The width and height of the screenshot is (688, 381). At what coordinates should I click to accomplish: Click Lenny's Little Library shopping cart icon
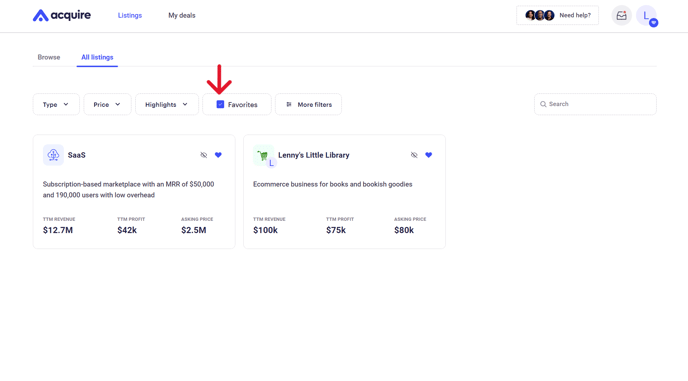click(263, 155)
